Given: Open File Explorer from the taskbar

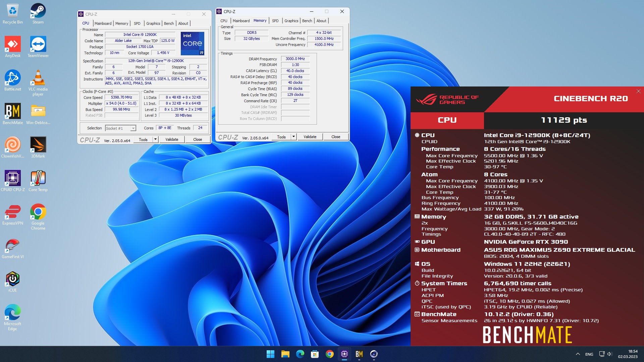Looking at the screenshot, I should (285, 354).
